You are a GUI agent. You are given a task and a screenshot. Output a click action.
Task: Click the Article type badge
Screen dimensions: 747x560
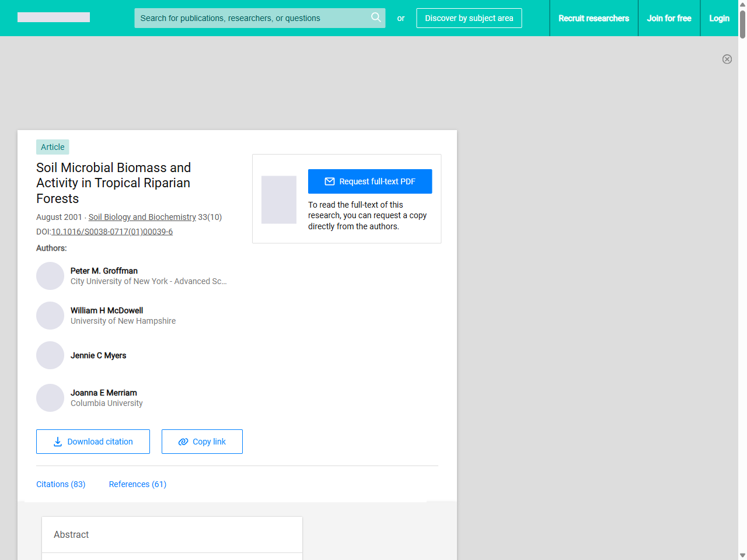coord(53,147)
